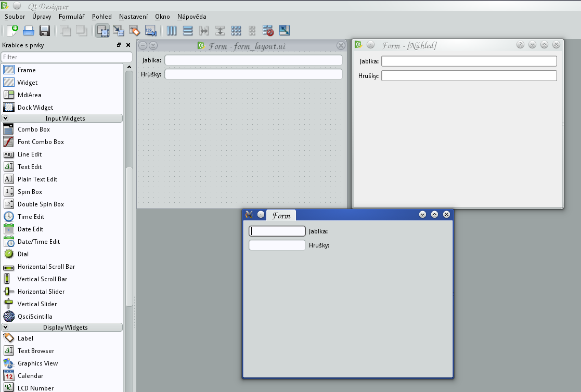This screenshot has height=392, width=581.
Task: Open the Nápověda menu
Action: (x=191, y=16)
